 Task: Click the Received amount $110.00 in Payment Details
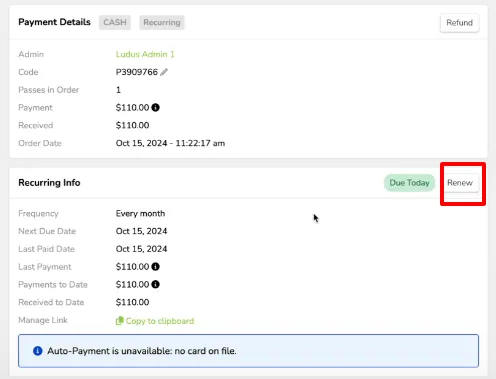[132, 125]
